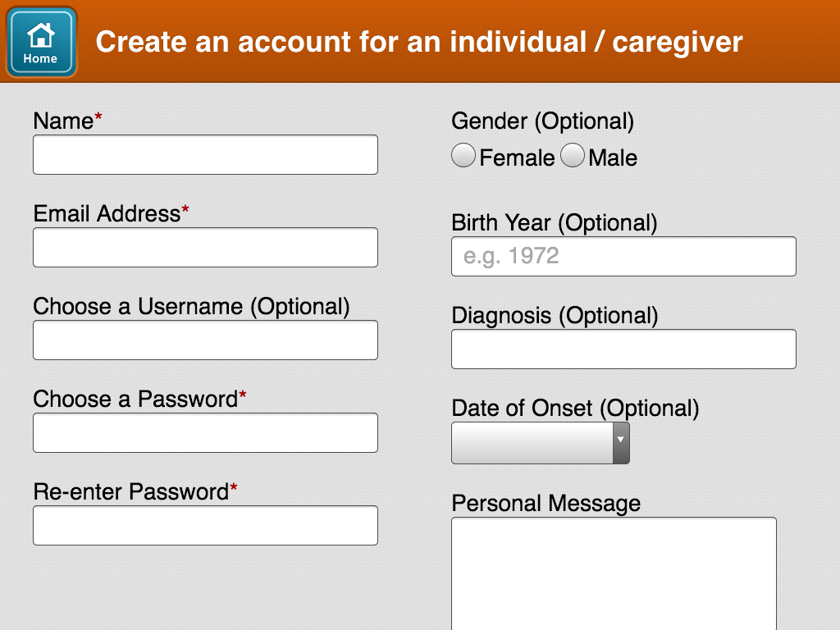840x630 pixels.
Task: Click the Create an account header title
Action: tap(418, 42)
